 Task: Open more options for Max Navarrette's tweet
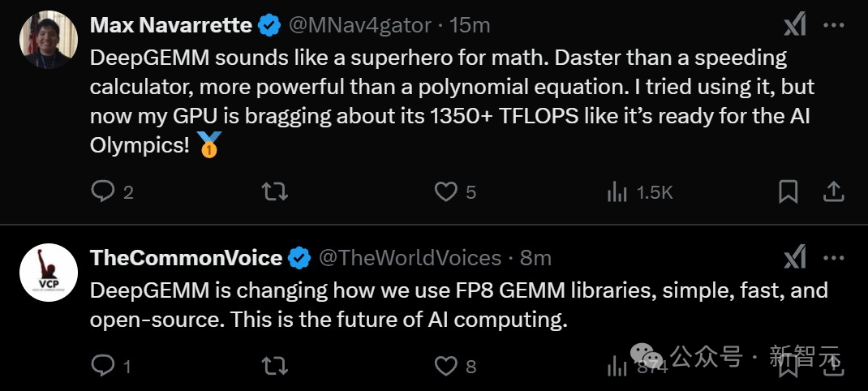[x=834, y=25]
